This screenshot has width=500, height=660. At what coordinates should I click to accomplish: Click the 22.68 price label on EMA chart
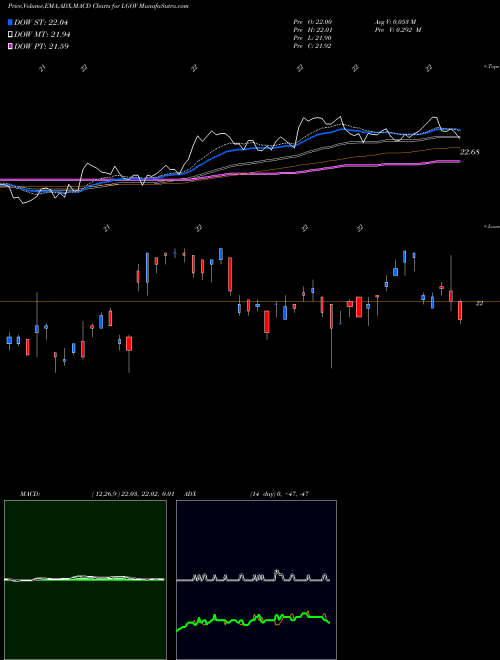coord(470,152)
